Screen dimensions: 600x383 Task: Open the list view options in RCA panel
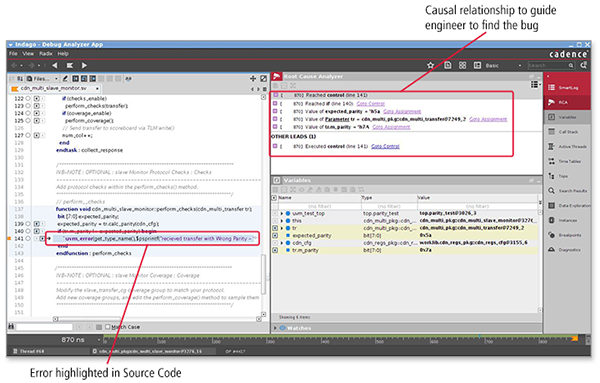click(x=535, y=85)
